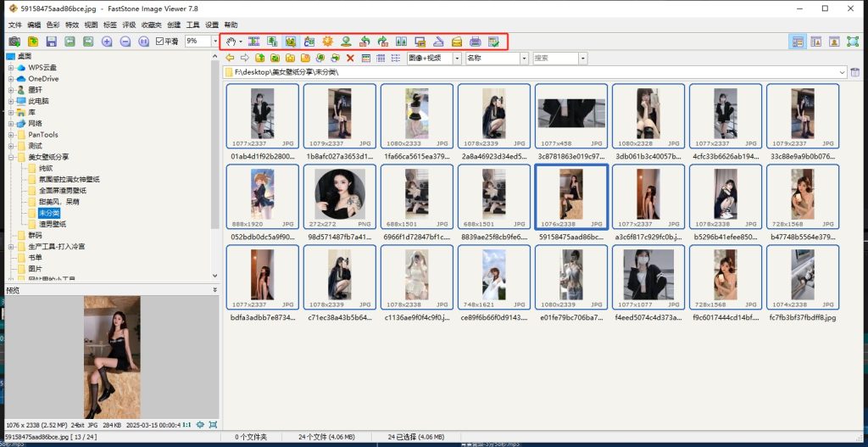Image resolution: width=868 pixels, height=447 pixels.
Task: Go to previous image with green left arrow
Action: [70, 41]
